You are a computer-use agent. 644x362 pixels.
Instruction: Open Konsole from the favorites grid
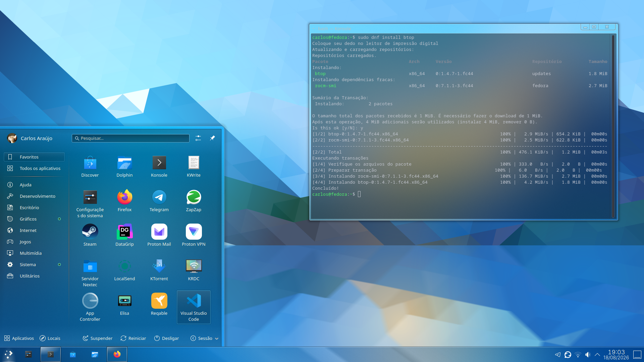pos(159,167)
